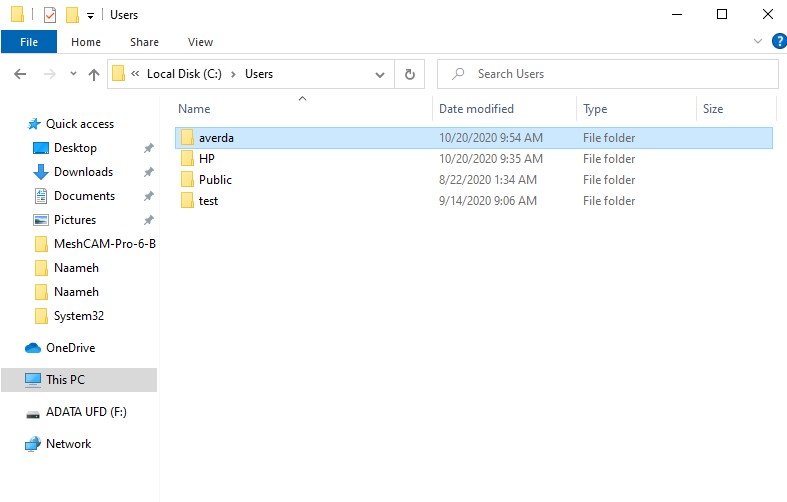This screenshot has width=787, height=502.
Task: Click the averda folder icon
Action: (x=187, y=137)
